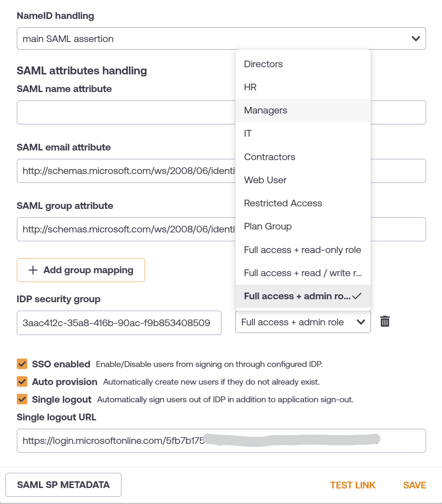This screenshot has height=504, width=442.
Task: Delete the IDP security group mapping
Action: point(385,322)
